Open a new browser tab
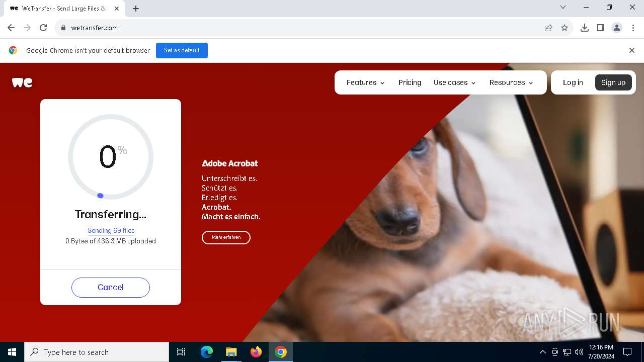 pyautogui.click(x=136, y=9)
